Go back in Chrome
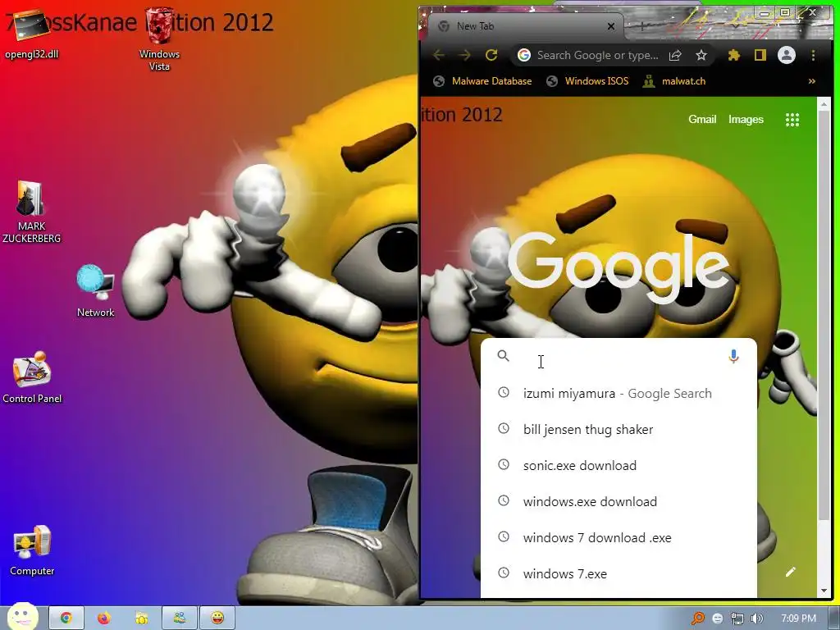840x630 pixels. 439,55
